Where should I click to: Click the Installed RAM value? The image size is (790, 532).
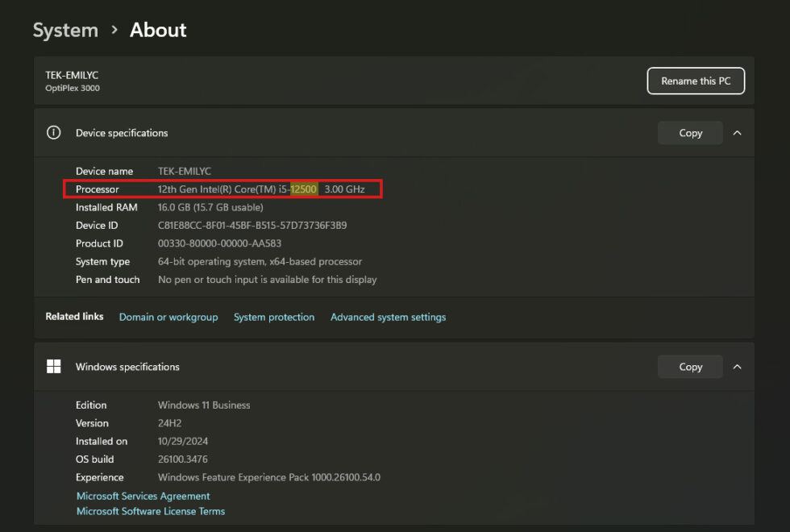coord(210,207)
